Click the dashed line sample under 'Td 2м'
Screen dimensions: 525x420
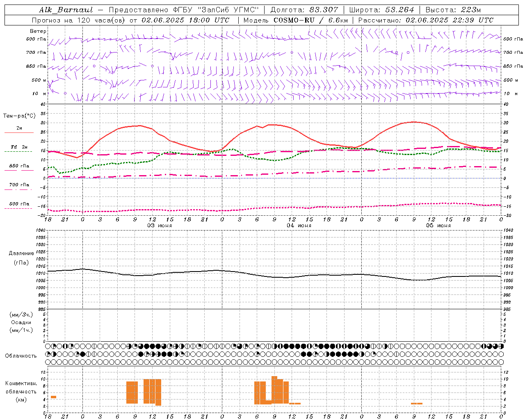coord(18,152)
